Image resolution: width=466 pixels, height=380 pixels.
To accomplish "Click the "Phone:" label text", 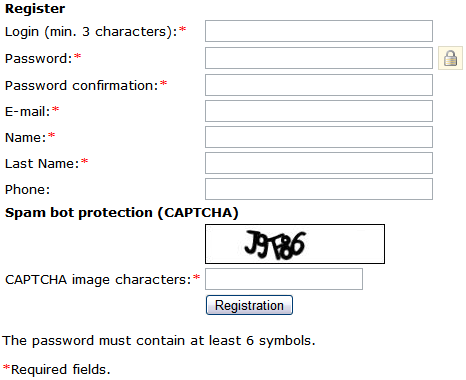I will pos(28,190).
